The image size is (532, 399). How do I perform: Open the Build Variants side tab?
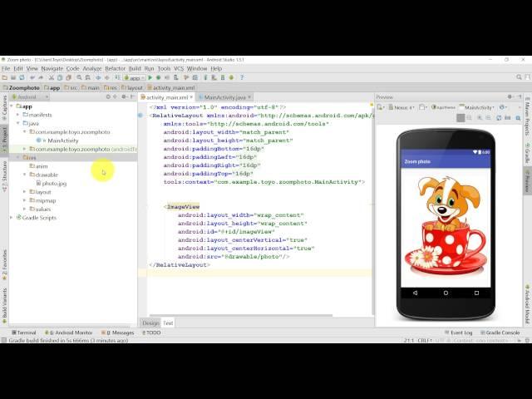[x=4, y=307]
